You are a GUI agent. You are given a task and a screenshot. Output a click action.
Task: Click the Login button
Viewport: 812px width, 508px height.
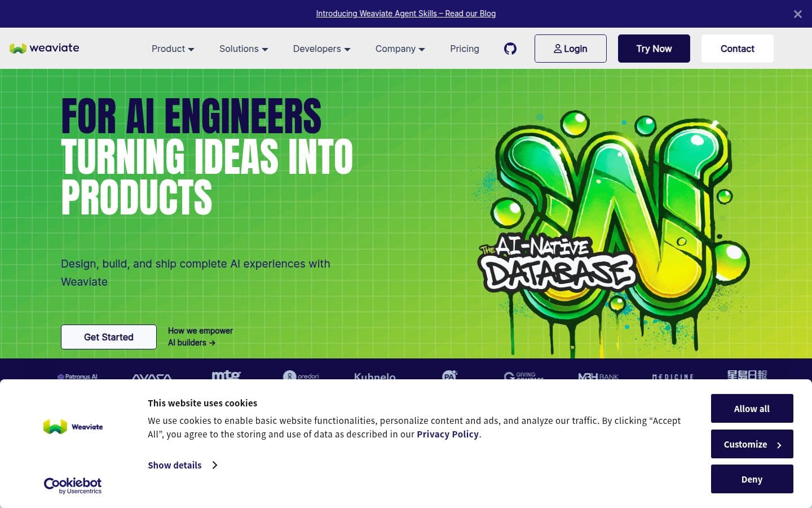570,49
